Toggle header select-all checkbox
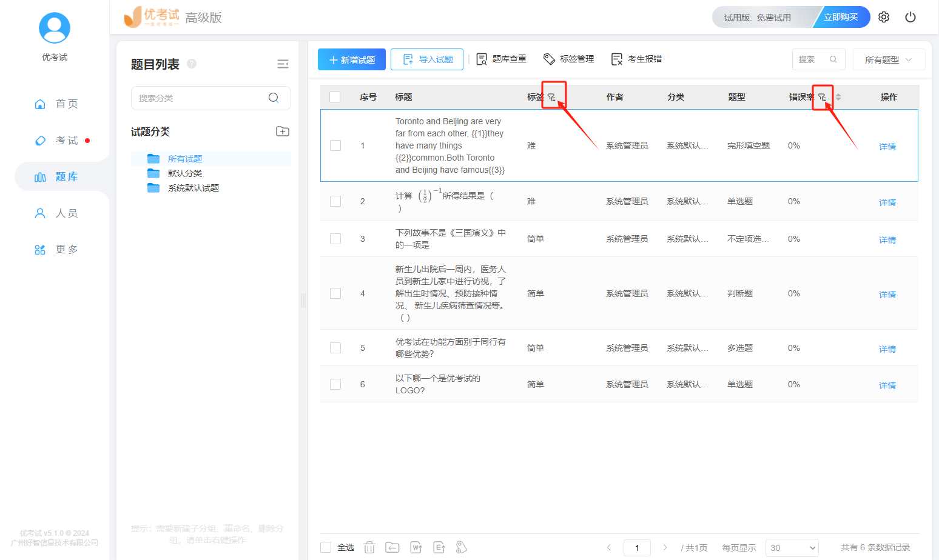Image resolution: width=939 pixels, height=560 pixels. click(335, 97)
